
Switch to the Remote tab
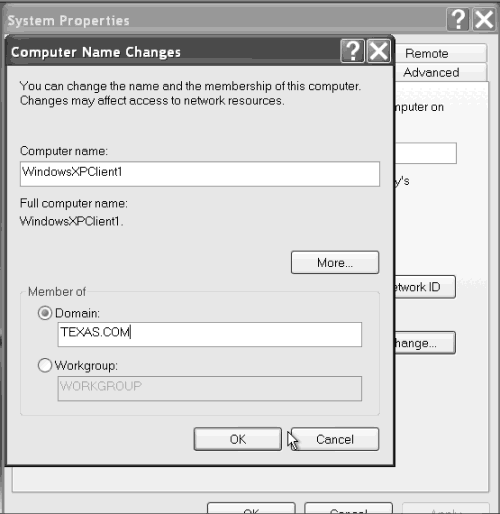440,53
